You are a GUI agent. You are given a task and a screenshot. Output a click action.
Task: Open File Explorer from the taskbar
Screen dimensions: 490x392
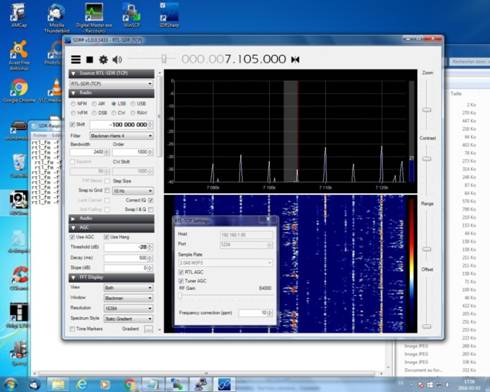(x=58, y=384)
